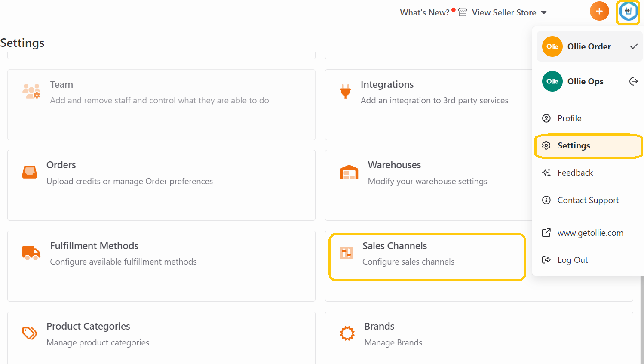Viewport: 644px width, 364px height.
Task: Switch to the Ollie Ops account
Action: click(x=589, y=81)
